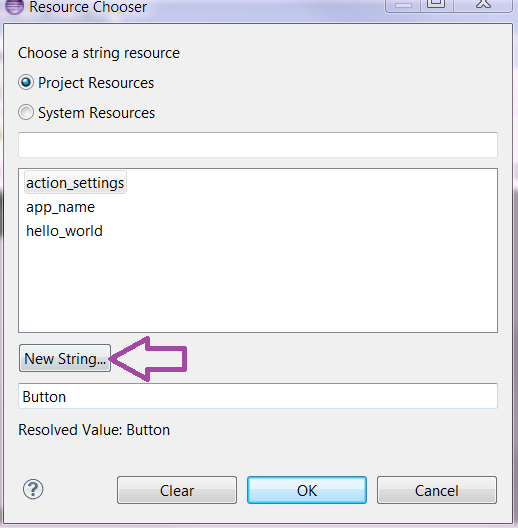518x528 pixels.
Task: Minimize the Resource Chooser dialog
Action: [403, 5]
